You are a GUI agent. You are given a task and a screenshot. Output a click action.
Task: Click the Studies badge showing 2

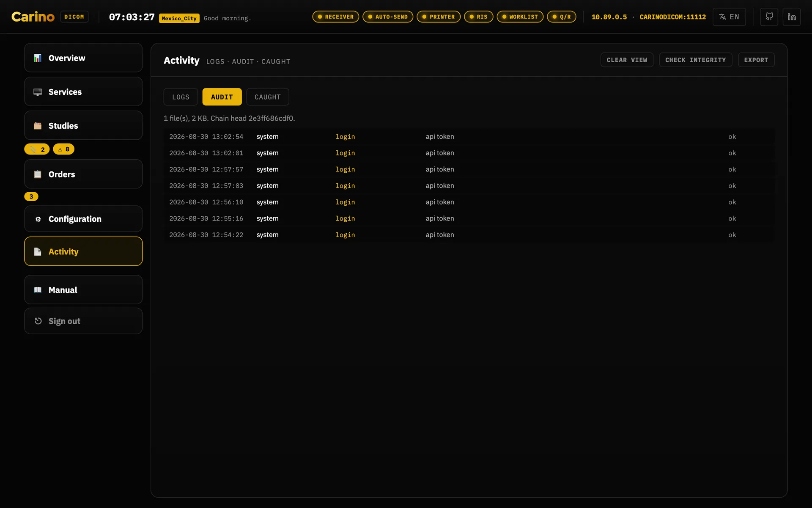coord(37,149)
